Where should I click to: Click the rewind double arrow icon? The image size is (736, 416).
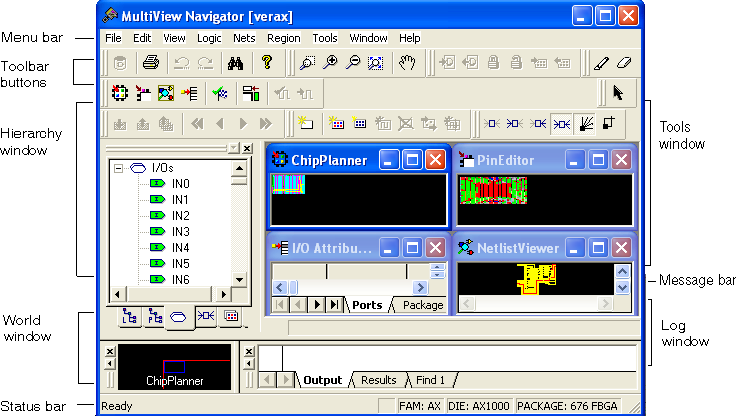(x=198, y=123)
